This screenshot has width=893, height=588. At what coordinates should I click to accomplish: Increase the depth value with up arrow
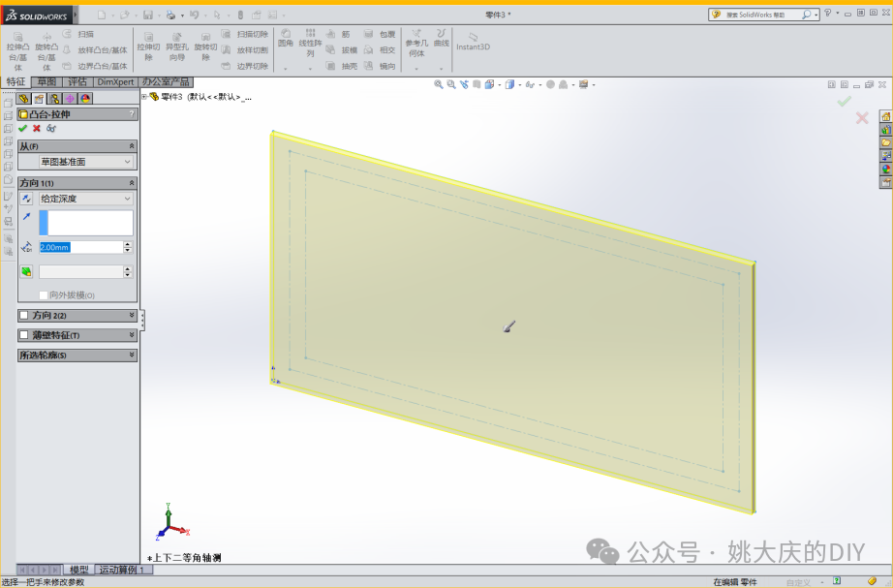coord(128,244)
